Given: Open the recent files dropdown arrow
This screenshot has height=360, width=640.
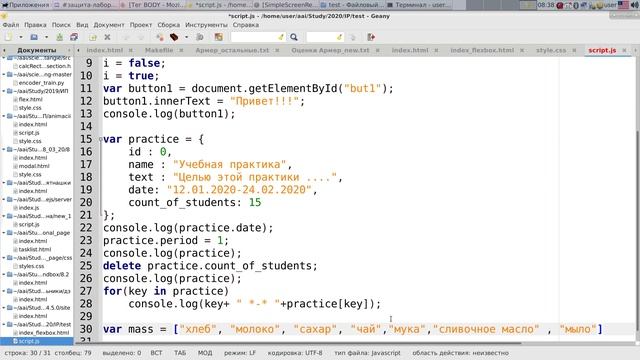Looking at the screenshot, I should [x=46, y=37].
